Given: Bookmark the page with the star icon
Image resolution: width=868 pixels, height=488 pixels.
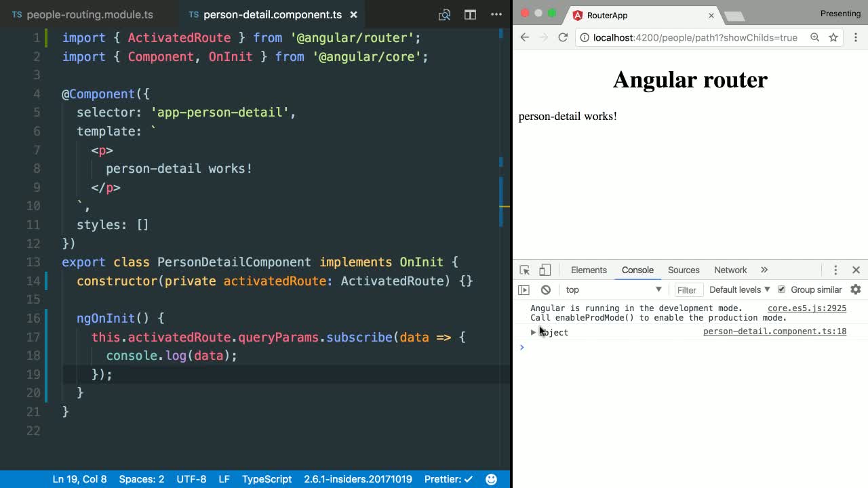Looking at the screenshot, I should click(833, 38).
